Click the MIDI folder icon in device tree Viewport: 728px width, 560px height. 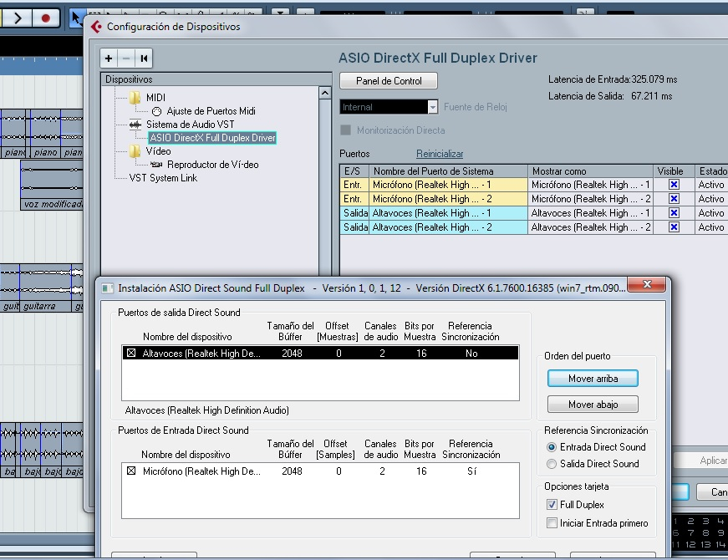[x=135, y=98]
